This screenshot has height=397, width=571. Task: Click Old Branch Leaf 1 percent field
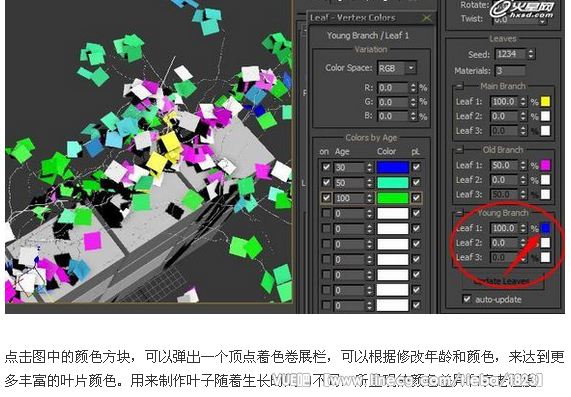[504, 165]
